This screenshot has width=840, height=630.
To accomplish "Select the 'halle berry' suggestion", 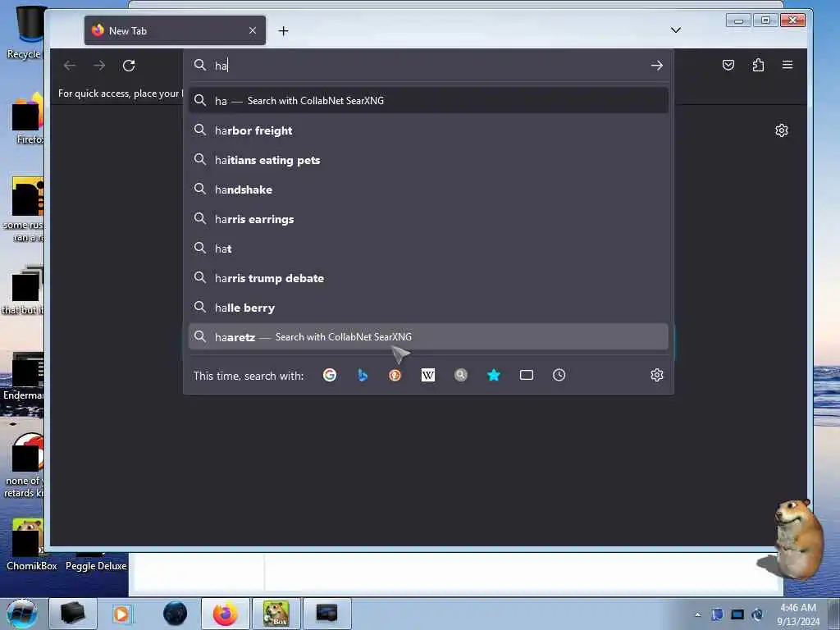I will pyautogui.click(x=428, y=307).
